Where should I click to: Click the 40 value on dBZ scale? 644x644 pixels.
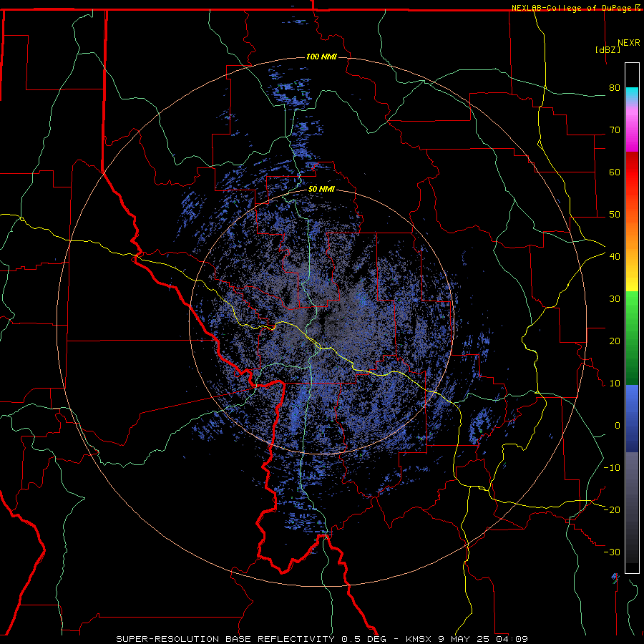point(615,257)
